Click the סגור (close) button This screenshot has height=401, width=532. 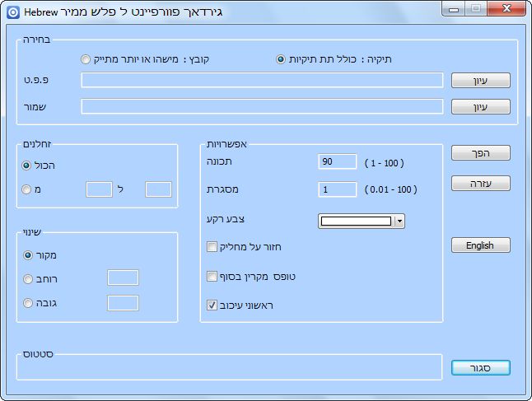point(480,368)
